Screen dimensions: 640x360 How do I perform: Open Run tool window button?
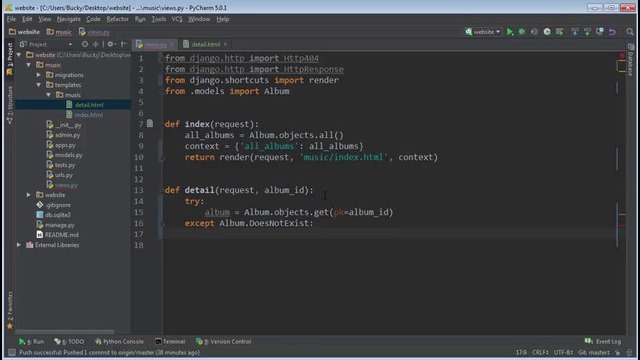31,341
